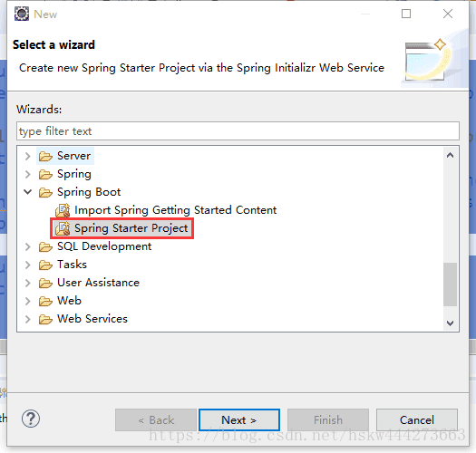Screen dimensions: 476x453
Task: Expand the Server category
Action: [x=28, y=156]
